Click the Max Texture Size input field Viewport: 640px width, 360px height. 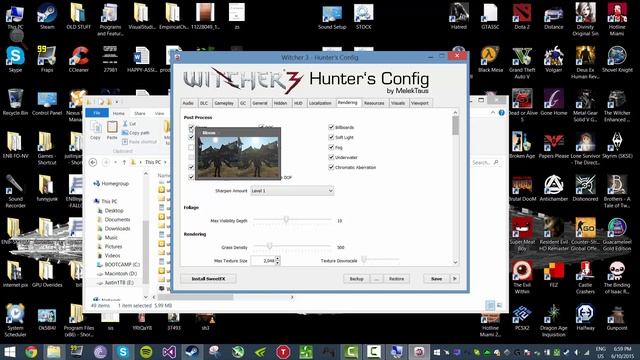262,260
